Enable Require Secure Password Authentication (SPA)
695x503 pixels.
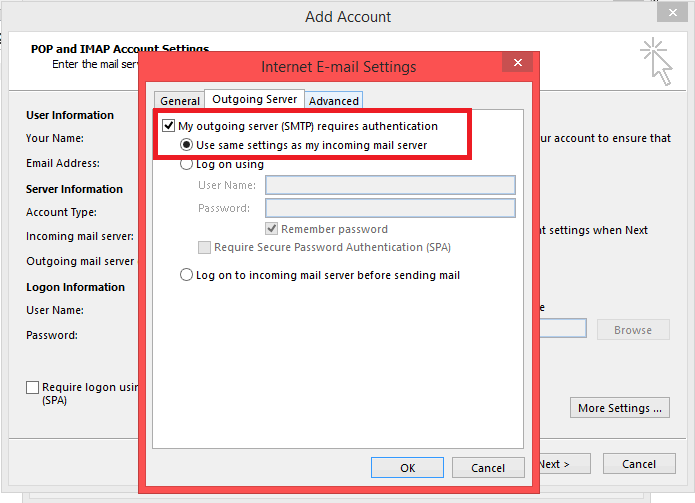coord(205,247)
